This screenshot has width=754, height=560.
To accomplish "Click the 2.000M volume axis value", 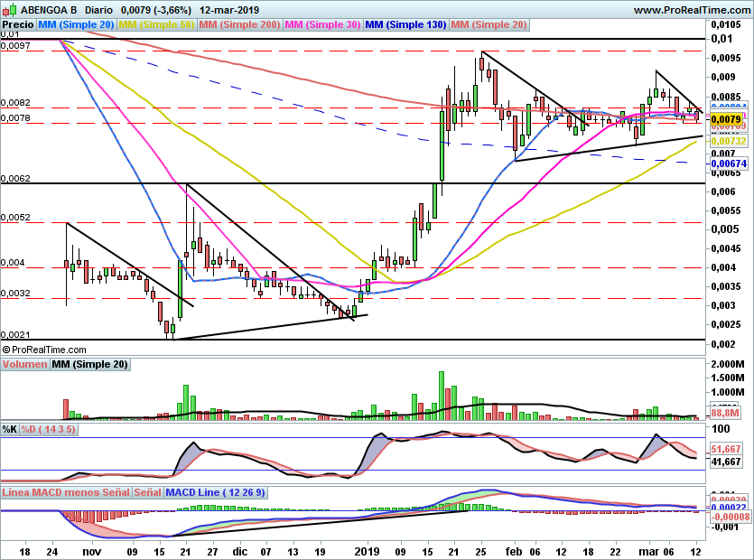I will (x=728, y=364).
